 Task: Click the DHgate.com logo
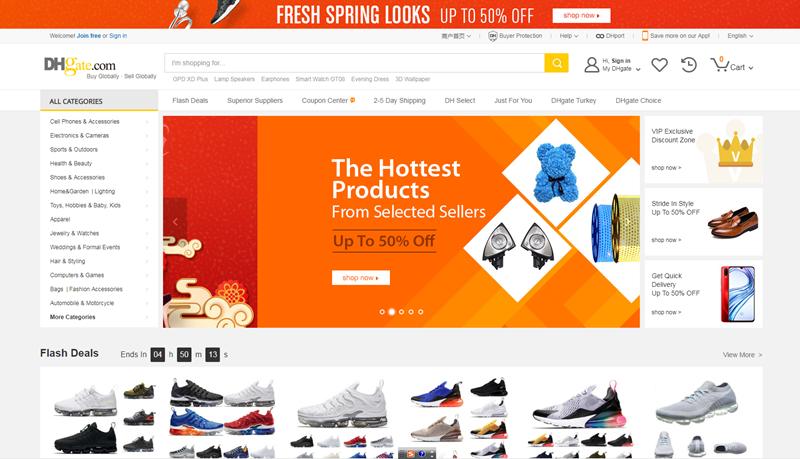80,65
